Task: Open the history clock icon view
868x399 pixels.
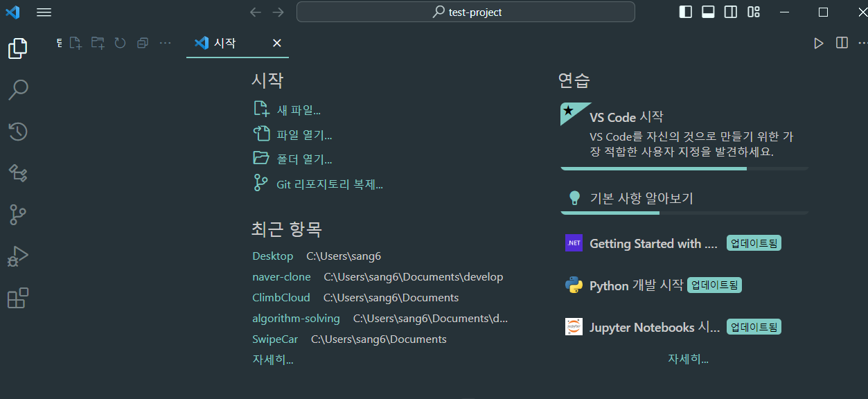Action: pyautogui.click(x=17, y=132)
